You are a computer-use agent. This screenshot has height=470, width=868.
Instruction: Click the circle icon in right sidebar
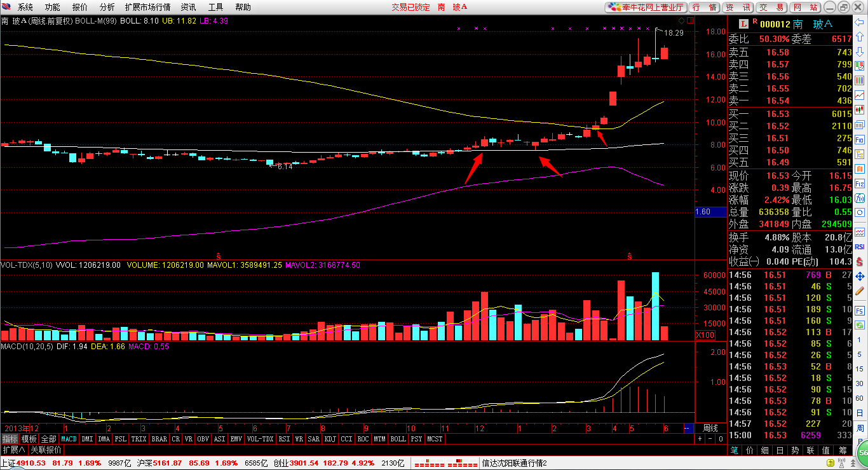(x=860, y=212)
